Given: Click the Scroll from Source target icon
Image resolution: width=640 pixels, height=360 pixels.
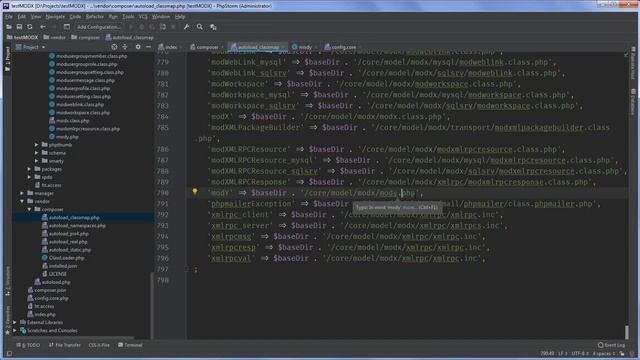Looking at the screenshot, I should 114,47.
